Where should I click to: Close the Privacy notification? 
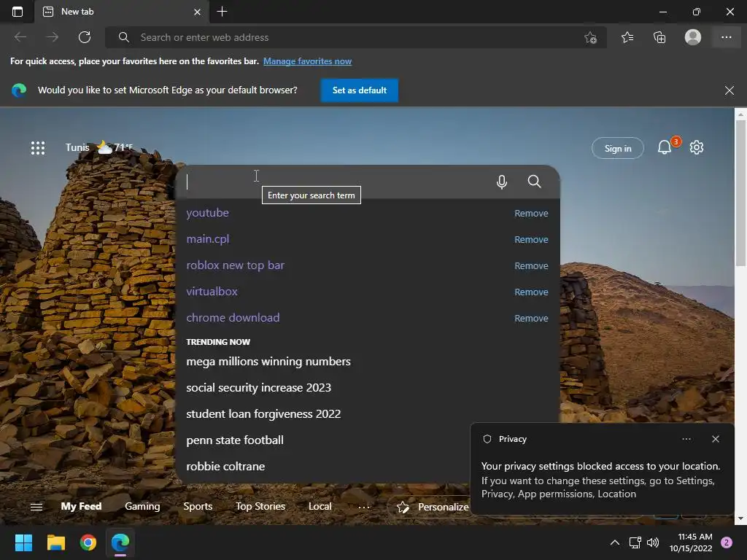(x=716, y=439)
